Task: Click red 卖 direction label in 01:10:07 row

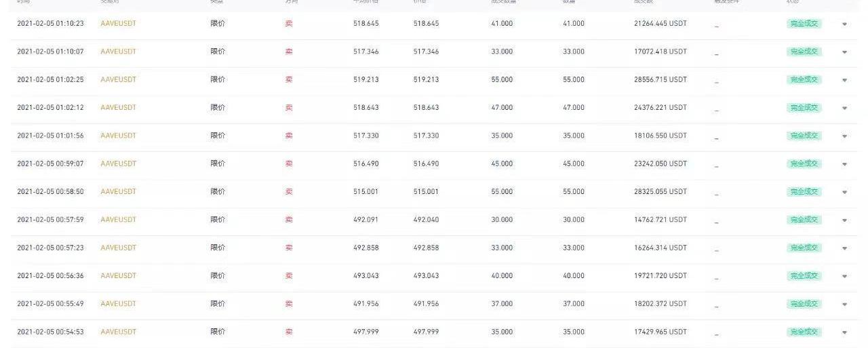Action: click(289, 52)
